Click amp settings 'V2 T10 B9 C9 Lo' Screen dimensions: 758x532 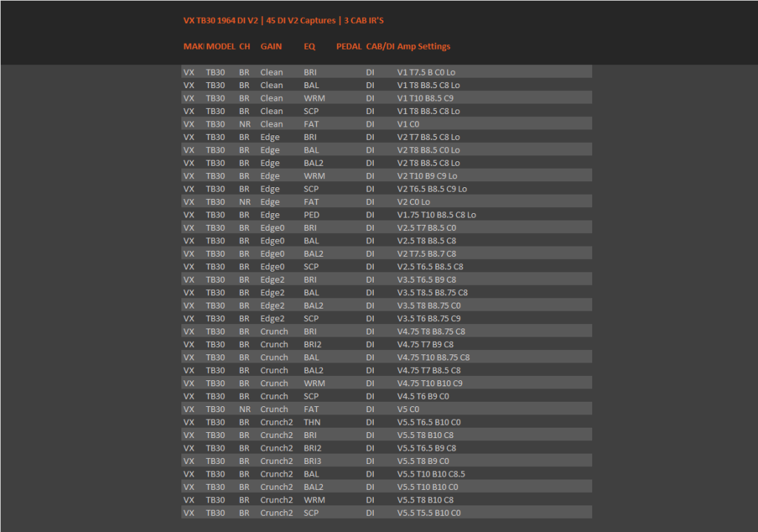(x=427, y=176)
